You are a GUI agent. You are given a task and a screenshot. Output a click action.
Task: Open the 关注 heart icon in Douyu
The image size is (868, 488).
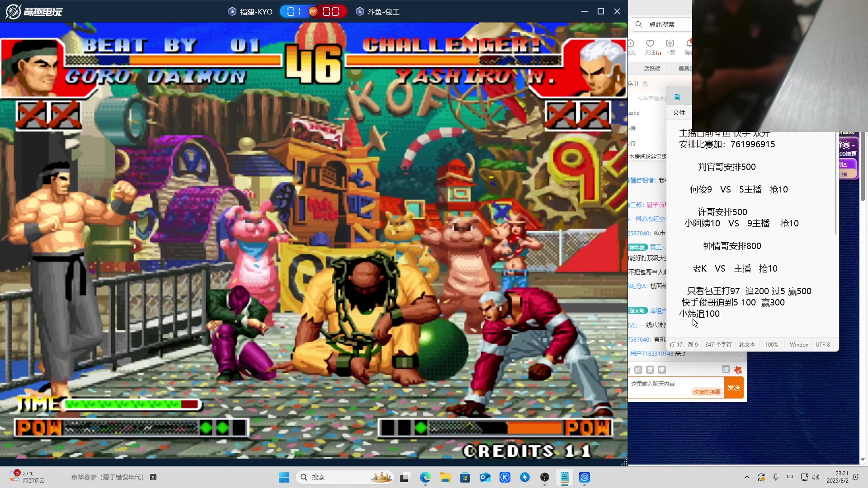point(650,43)
